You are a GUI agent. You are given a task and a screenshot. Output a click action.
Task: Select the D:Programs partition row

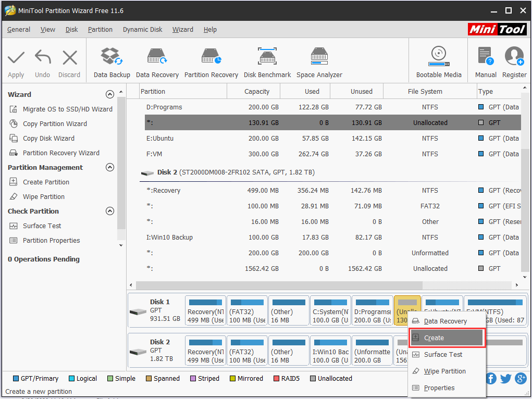pos(332,107)
